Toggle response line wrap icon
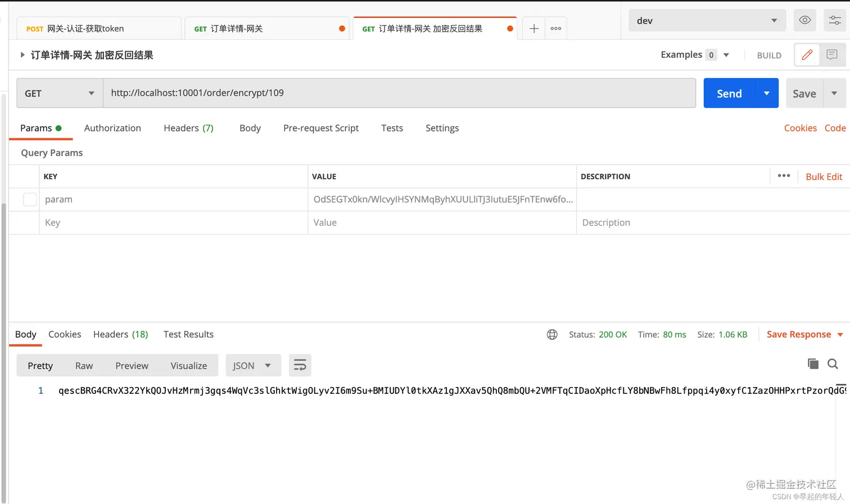Image resolution: width=850 pixels, height=504 pixels. 300,365
